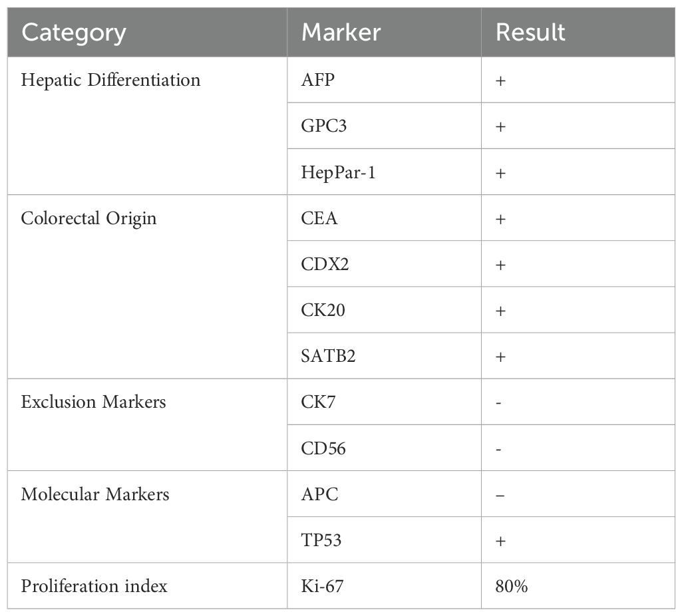This screenshot has width=682, height=616.
Task: Click the TP53 marker cell
Action: [x=321, y=540]
